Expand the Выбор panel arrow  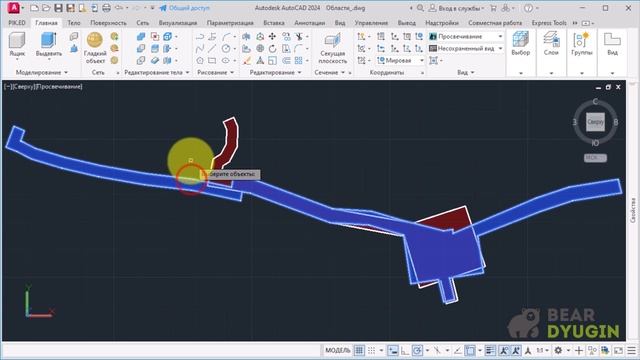click(521, 73)
